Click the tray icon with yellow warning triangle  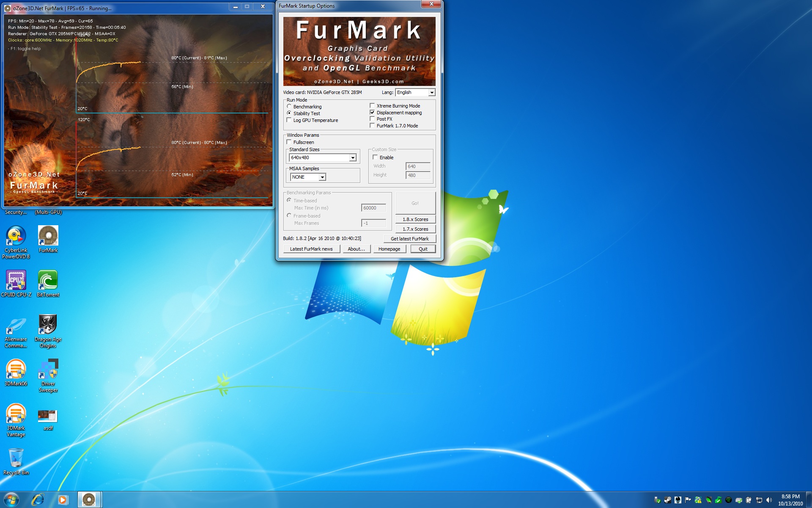(x=698, y=500)
